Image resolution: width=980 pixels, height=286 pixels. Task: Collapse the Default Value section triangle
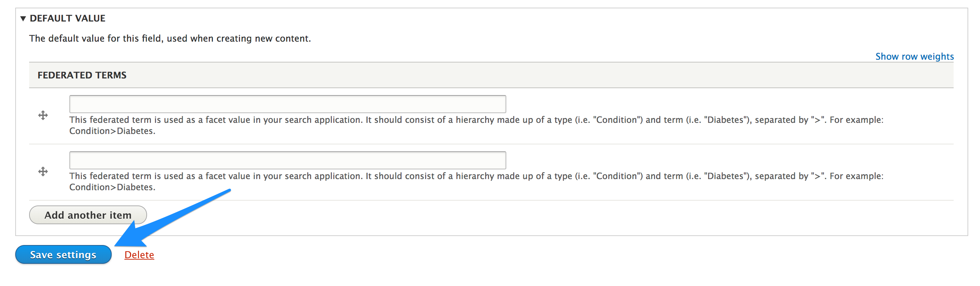tap(23, 19)
